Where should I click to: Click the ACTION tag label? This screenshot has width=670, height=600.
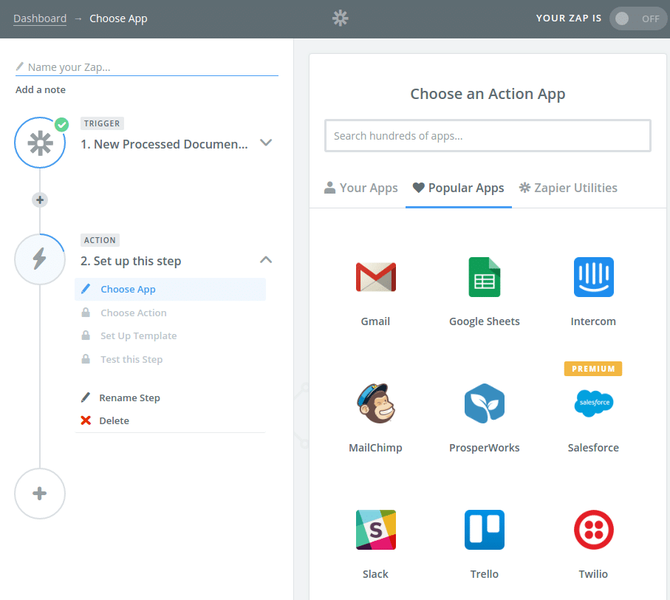pos(100,240)
